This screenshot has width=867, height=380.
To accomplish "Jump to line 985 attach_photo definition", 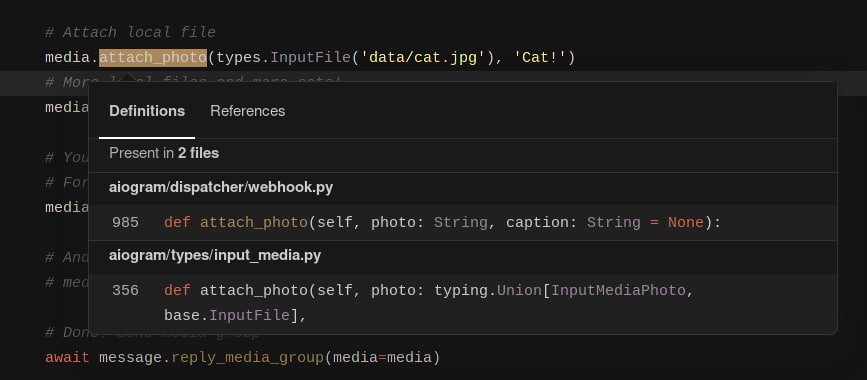I will (x=463, y=223).
